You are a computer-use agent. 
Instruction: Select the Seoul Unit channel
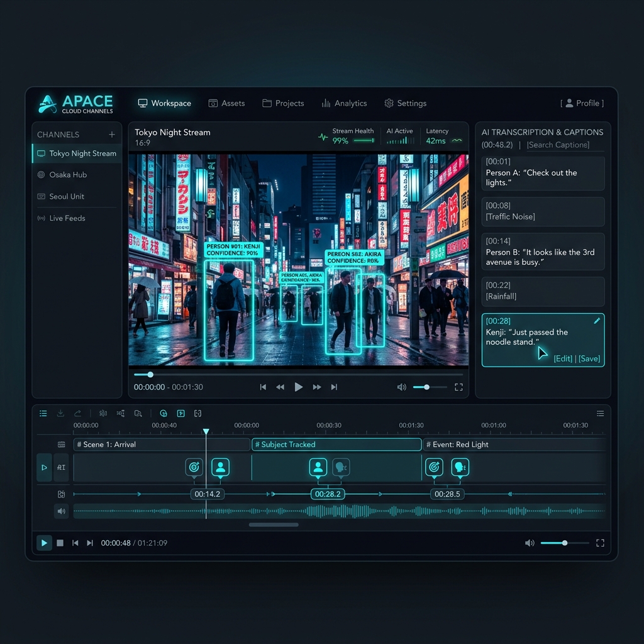pos(77,196)
